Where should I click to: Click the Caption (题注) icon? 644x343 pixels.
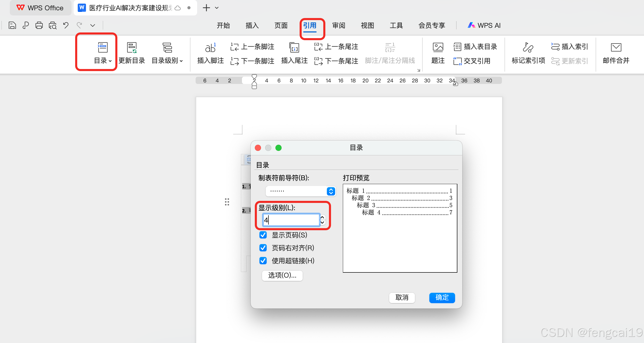[x=438, y=48]
